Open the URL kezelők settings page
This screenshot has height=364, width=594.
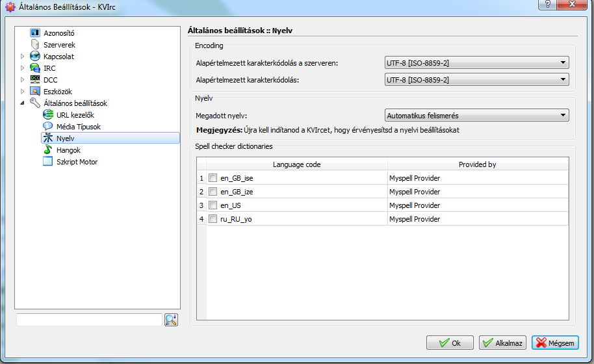75,115
